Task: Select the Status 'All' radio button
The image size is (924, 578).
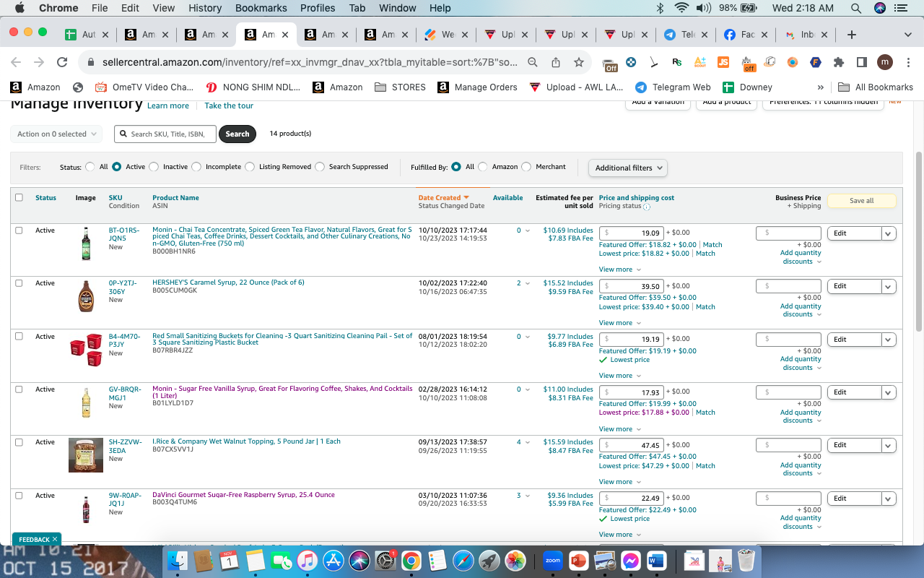Action: tap(90, 167)
